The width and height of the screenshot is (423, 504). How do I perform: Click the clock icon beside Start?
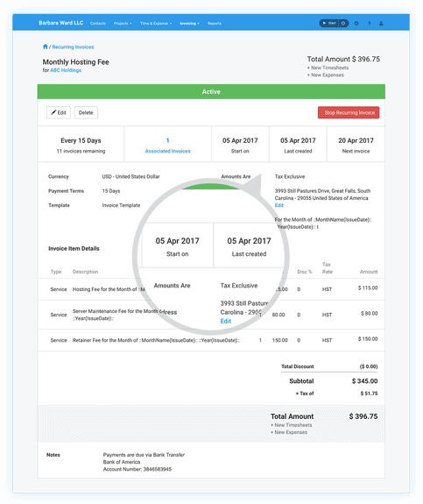pyautogui.click(x=343, y=23)
